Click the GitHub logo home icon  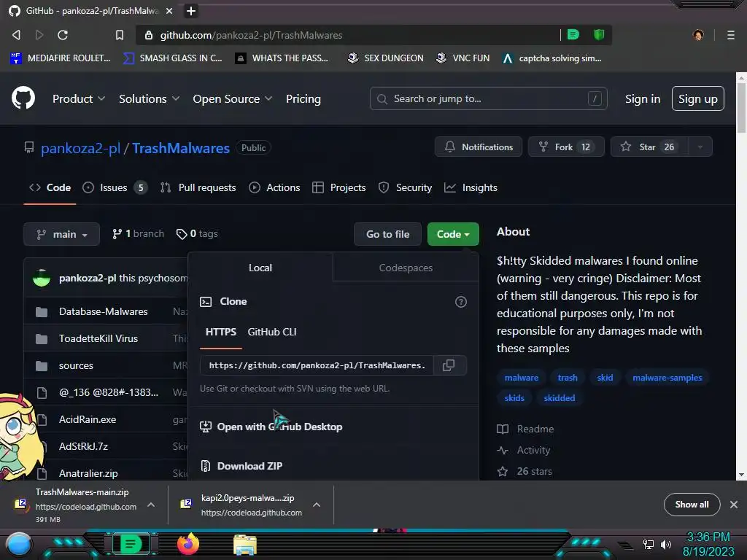pyautogui.click(x=23, y=98)
